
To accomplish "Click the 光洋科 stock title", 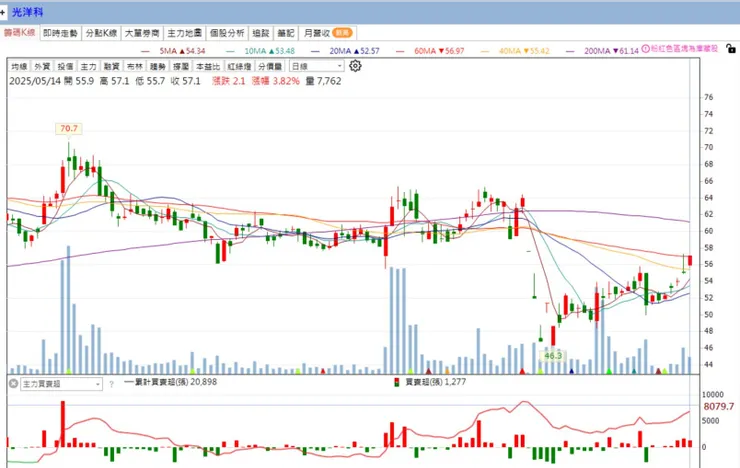I will coord(27,12).
